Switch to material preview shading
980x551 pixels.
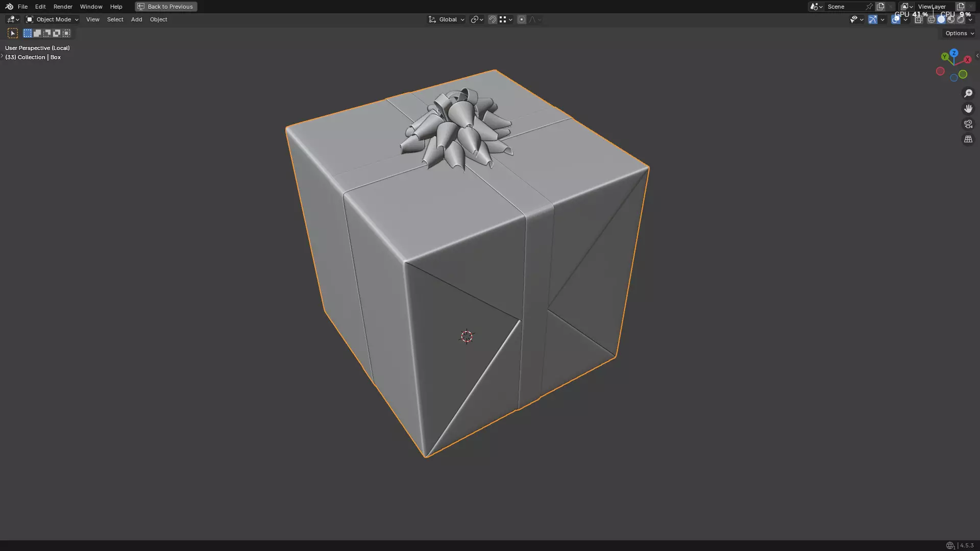pyautogui.click(x=951, y=19)
